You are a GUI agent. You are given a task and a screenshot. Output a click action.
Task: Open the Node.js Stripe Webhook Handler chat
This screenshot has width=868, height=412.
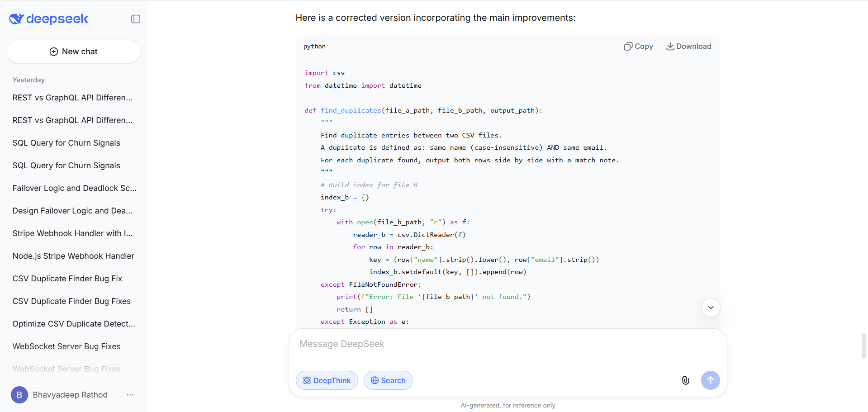(x=73, y=256)
